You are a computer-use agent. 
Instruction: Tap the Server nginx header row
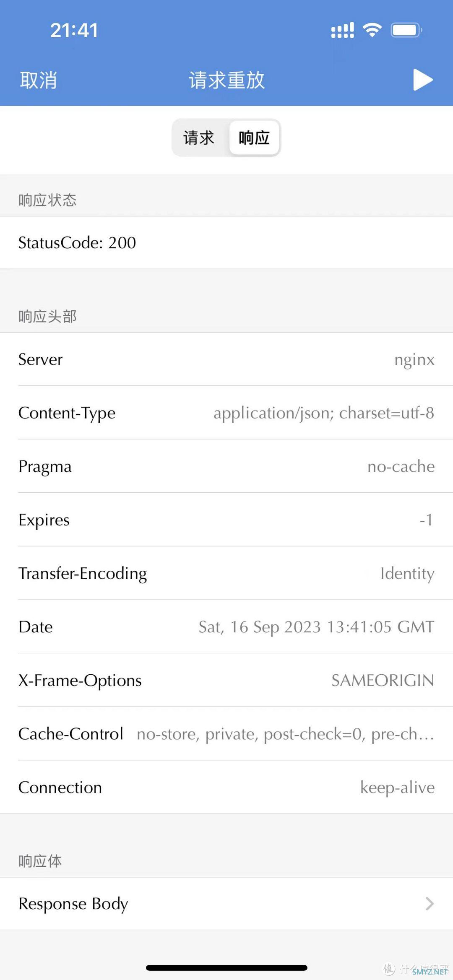pyautogui.click(x=226, y=359)
